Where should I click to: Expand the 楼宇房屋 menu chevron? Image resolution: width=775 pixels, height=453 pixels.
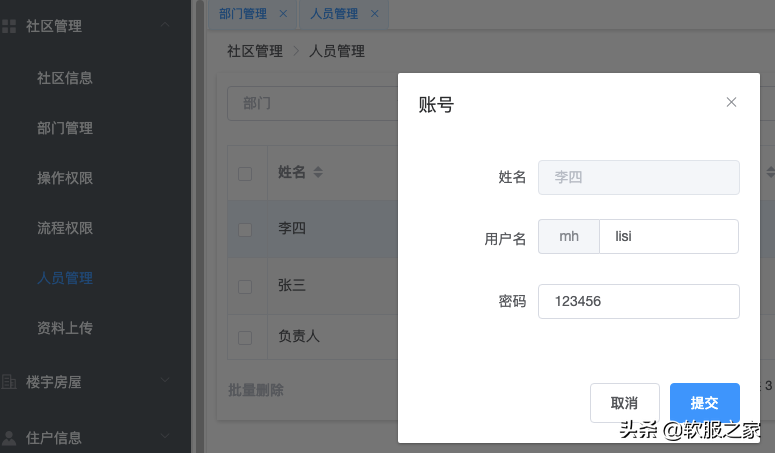click(x=165, y=380)
